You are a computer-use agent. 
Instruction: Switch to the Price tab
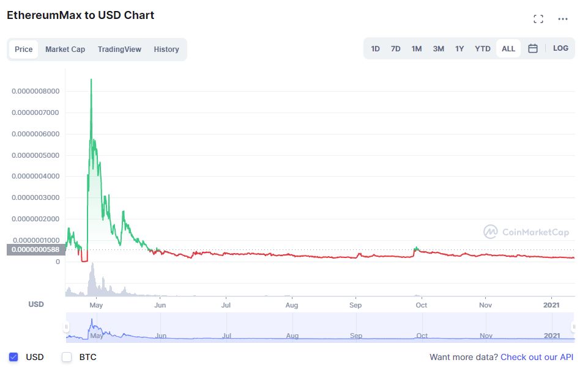pyautogui.click(x=24, y=49)
